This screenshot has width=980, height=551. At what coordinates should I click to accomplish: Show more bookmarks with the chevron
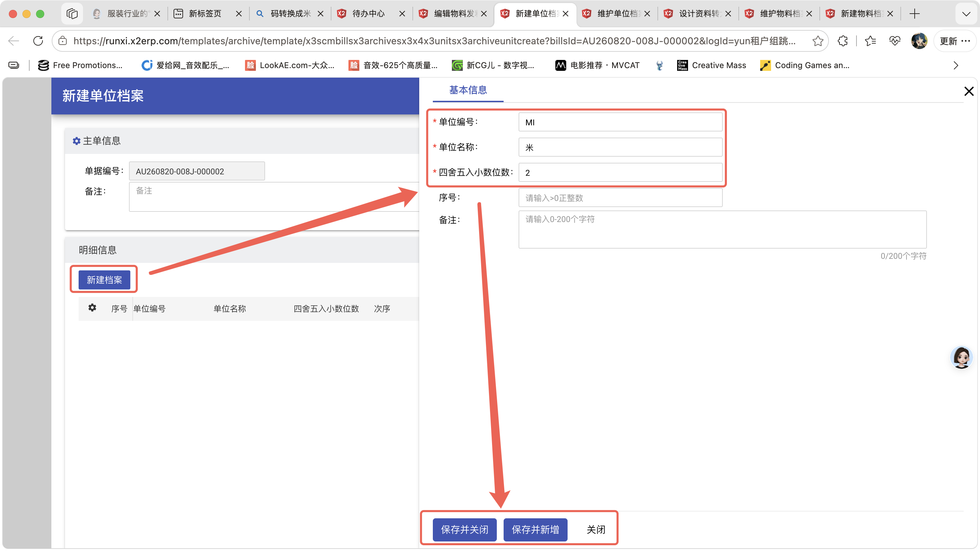955,65
